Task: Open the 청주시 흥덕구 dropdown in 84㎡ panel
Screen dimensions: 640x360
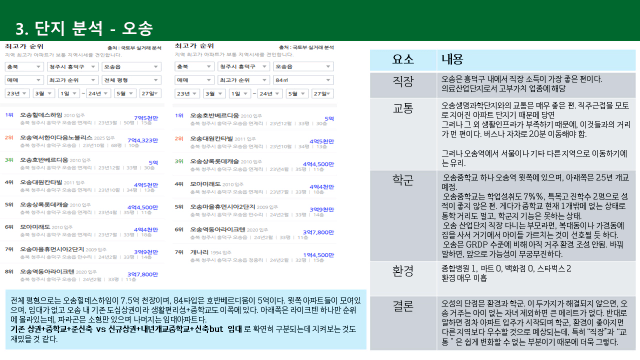Action: (x=243, y=67)
